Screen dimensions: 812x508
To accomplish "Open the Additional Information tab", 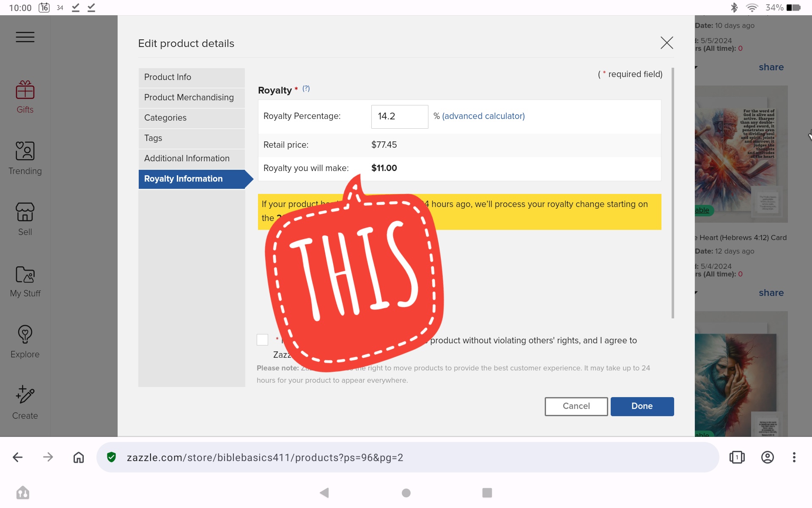I will tap(192, 158).
